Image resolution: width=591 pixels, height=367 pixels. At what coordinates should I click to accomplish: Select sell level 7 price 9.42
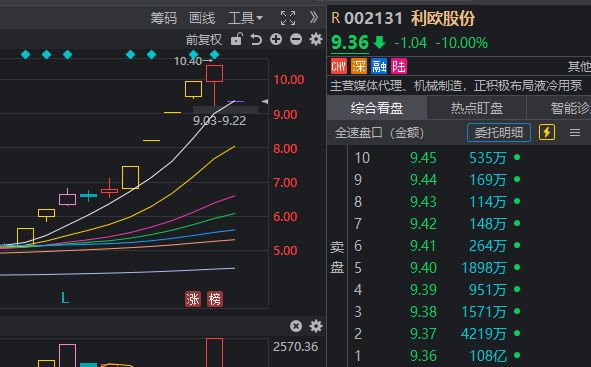423,224
